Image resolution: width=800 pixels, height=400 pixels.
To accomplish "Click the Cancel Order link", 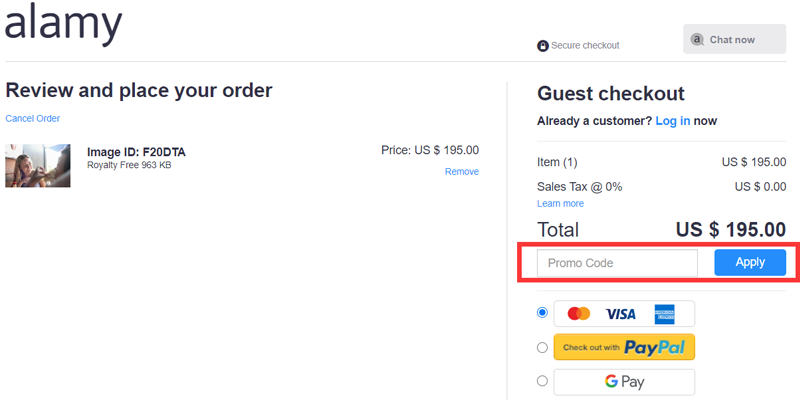I will [32, 118].
